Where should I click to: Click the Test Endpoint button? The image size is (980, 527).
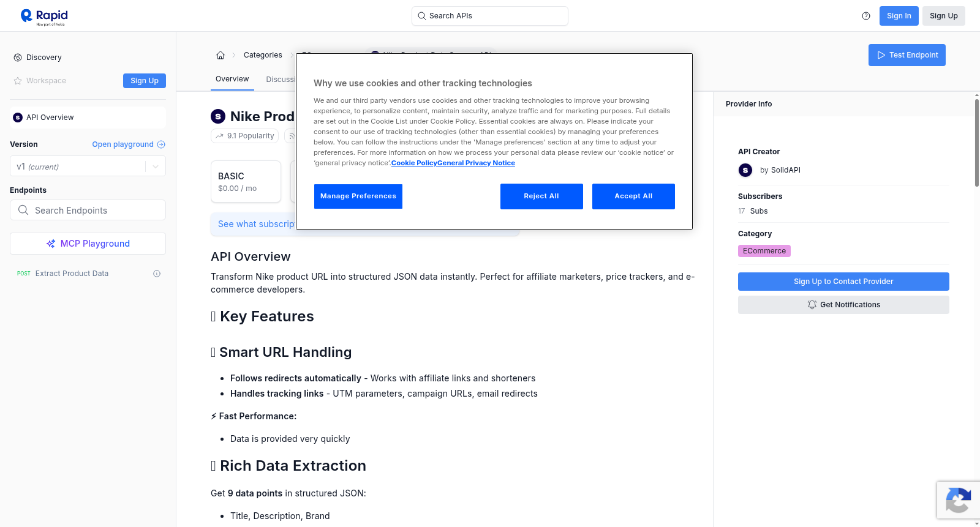coord(907,55)
